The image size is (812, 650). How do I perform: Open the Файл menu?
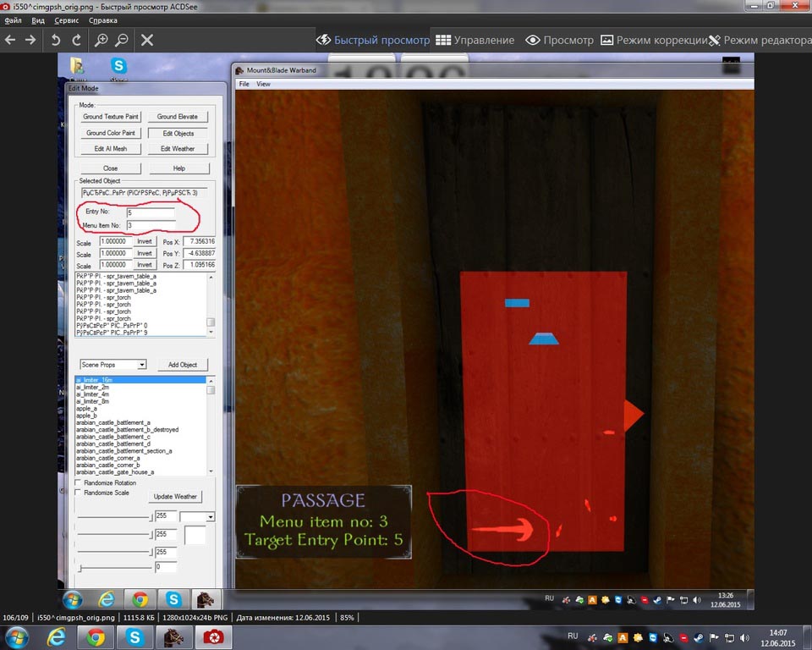pyautogui.click(x=13, y=19)
